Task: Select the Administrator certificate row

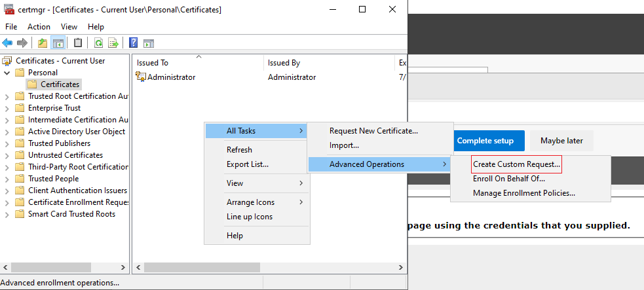Action: pyautogui.click(x=269, y=77)
